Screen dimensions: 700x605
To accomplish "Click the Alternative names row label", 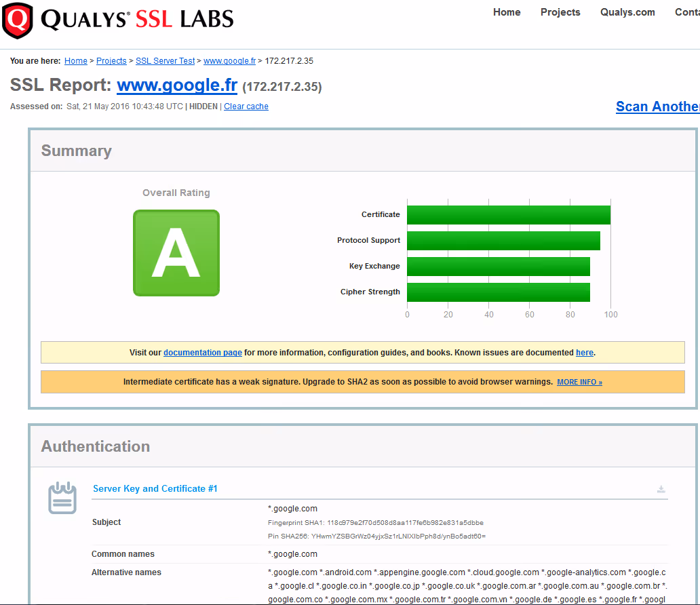I will pyautogui.click(x=126, y=572).
